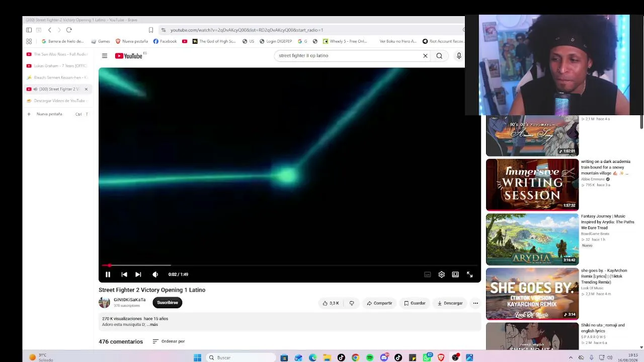Open the Riot Account Recovery bookmark
The height and width of the screenshot is (362, 644).
click(443, 41)
